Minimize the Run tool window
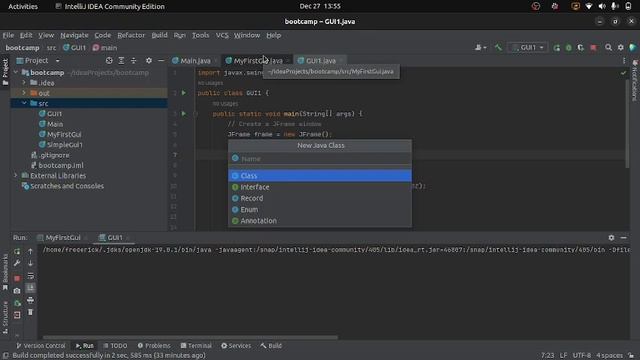Viewport: 640px width, 360px height. [x=623, y=238]
